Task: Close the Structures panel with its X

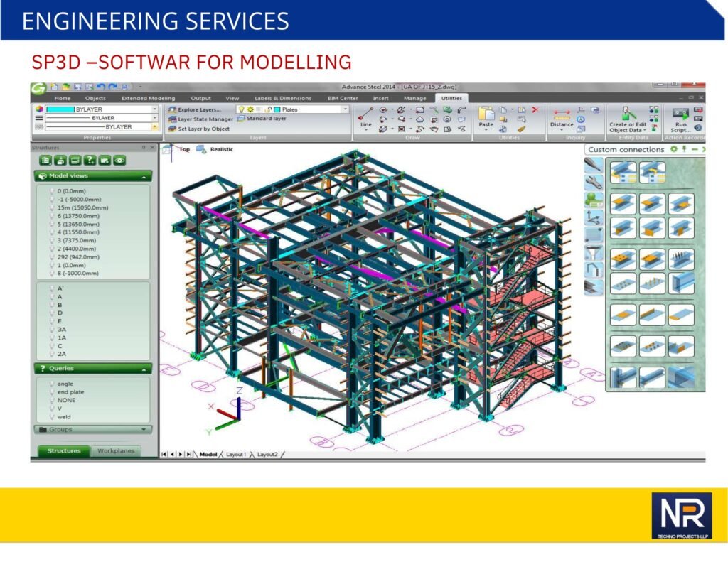Action: (152, 148)
